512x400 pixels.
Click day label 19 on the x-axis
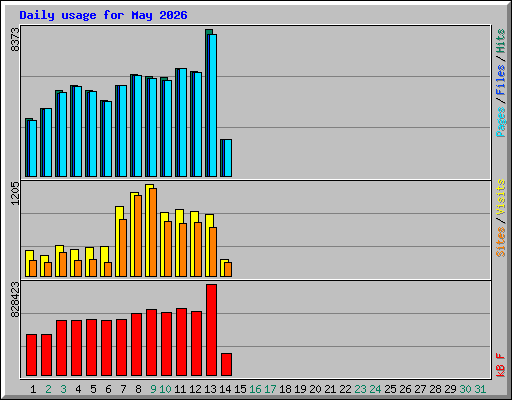(300, 389)
